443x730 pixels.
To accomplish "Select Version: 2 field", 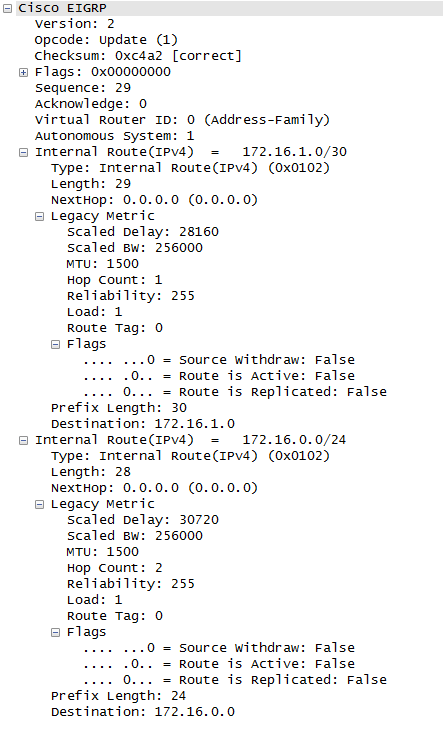I will [74, 24].
